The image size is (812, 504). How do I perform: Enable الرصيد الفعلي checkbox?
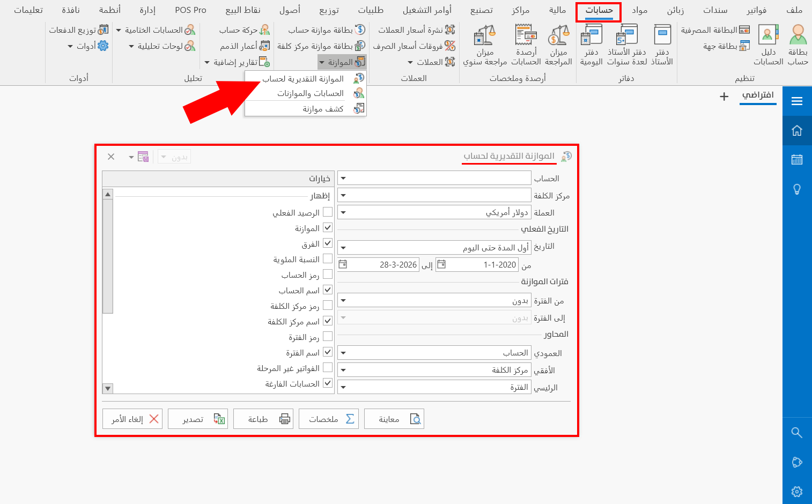328,212
